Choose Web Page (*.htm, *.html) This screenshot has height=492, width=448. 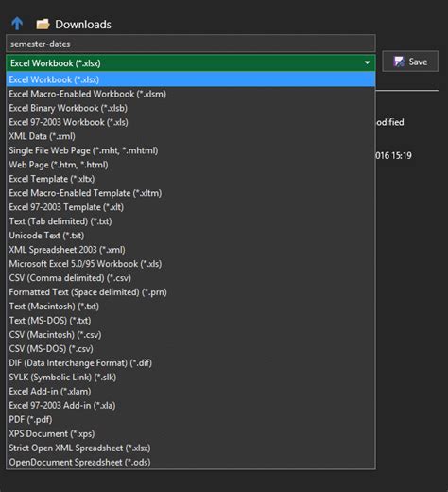(191, 165)
